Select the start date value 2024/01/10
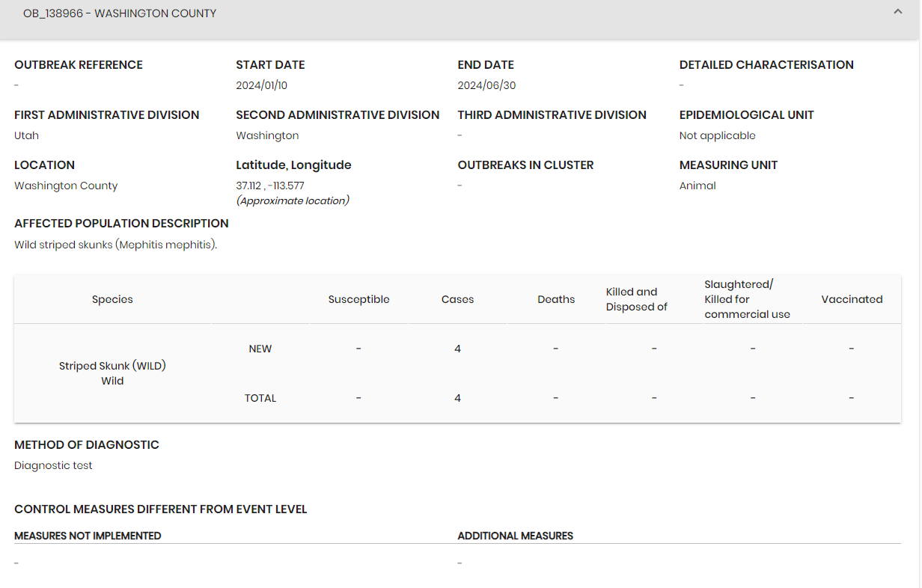This screenshot has height=588, width=922. click(262, 85)
